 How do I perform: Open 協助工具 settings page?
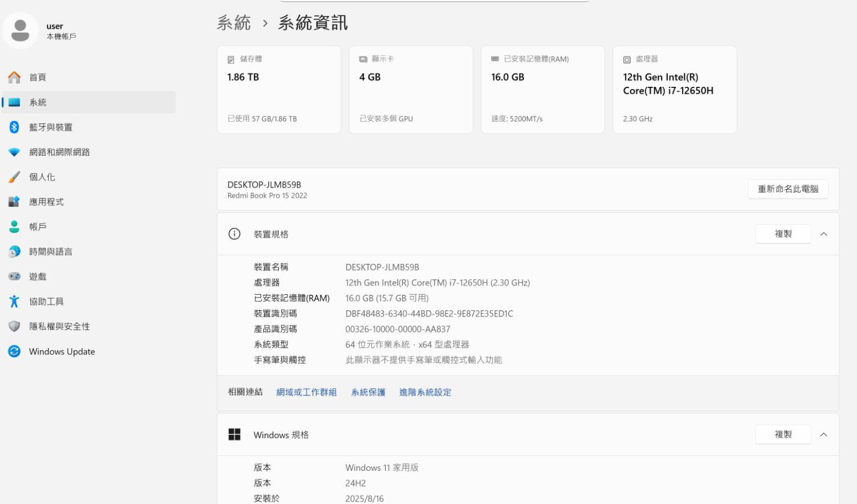coord(89,301)
